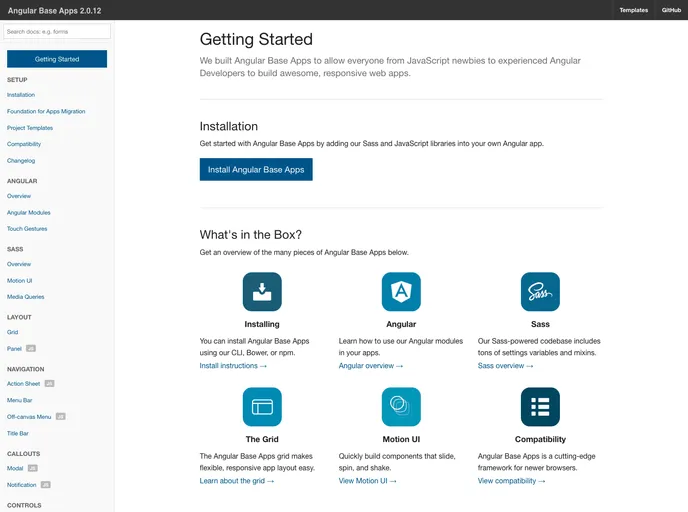
Task: Follow the View Motion UI link
Action: coord(368,481)
